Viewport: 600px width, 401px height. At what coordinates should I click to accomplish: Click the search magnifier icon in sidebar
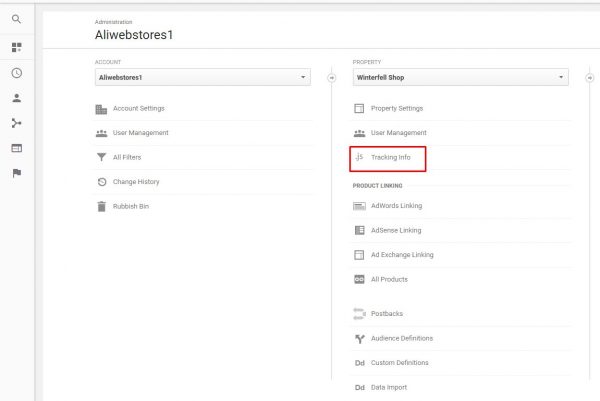(x=16, y=19)
